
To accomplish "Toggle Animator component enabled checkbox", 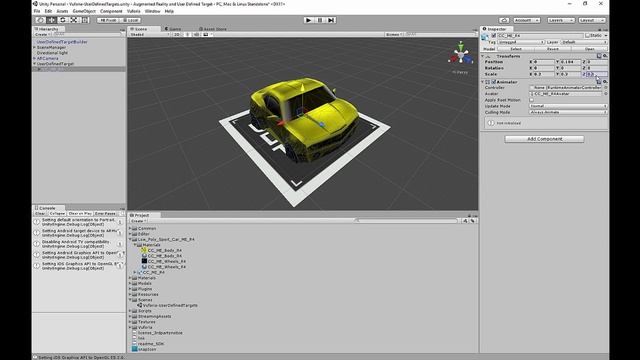I will [493, 82].
